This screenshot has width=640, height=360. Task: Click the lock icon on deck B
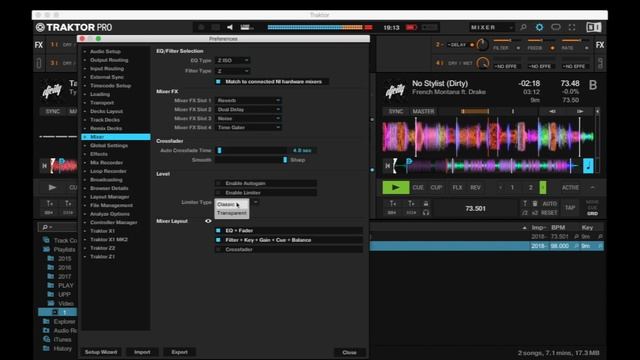[x=426, y=203]
